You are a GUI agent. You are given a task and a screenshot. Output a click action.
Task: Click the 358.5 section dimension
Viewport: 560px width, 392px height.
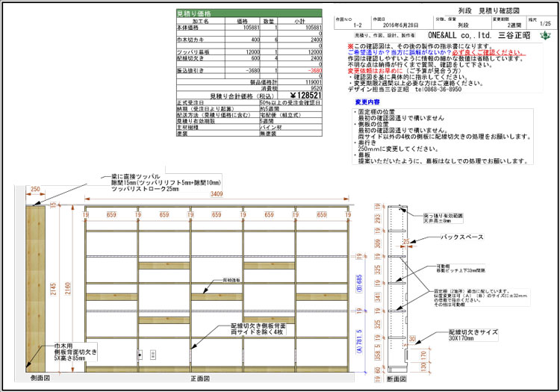tap(378, 352)
